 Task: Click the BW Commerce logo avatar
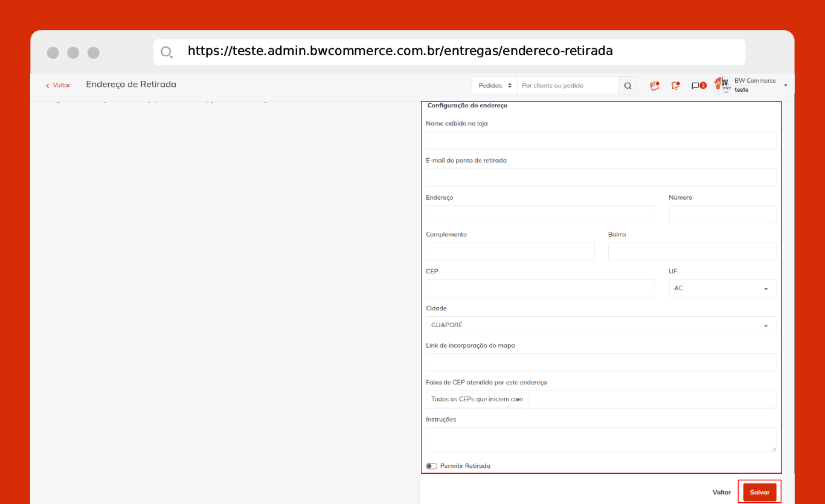pyautogui.click(x=722, y=85)
